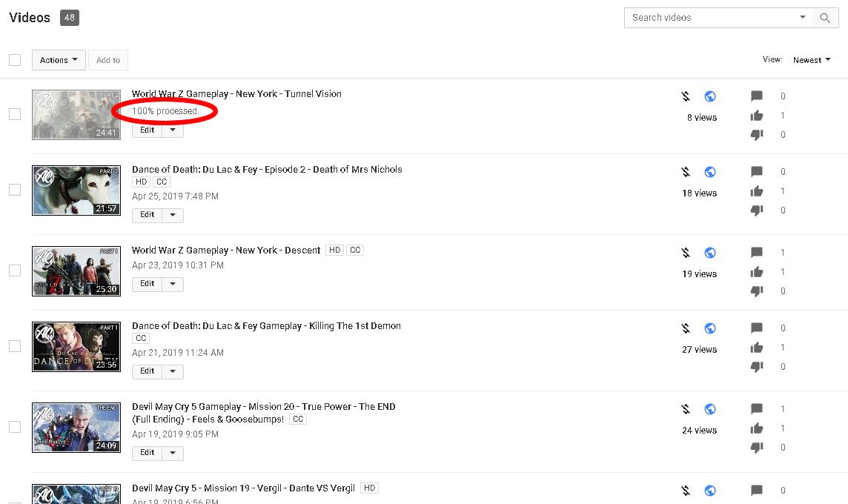This screenshot has width=848, height=504.
Task: Tick checkbox for Mission 20 True Power video
Action: (x=15, y=427)
